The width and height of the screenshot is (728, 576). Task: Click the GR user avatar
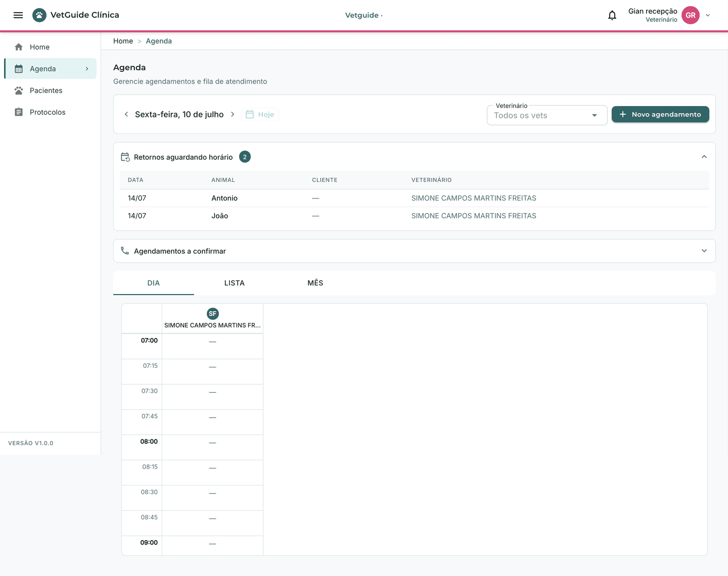[x=691, y=15]
